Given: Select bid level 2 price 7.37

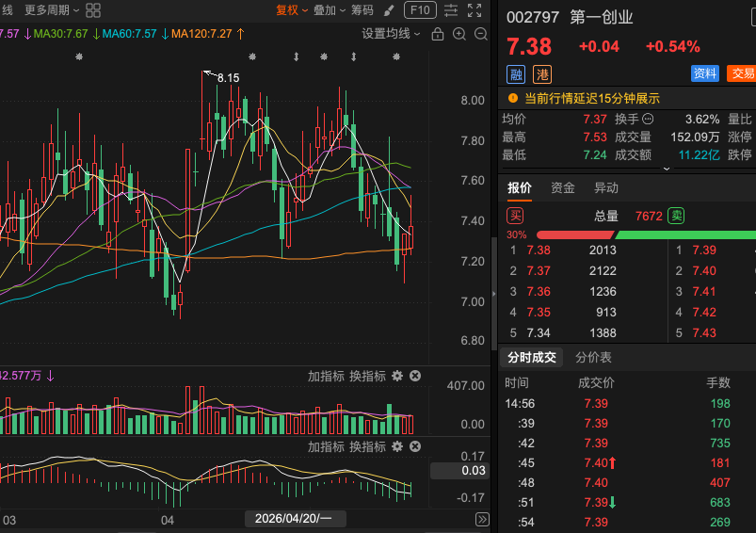Looking at the screenshot, I should 539,270.
